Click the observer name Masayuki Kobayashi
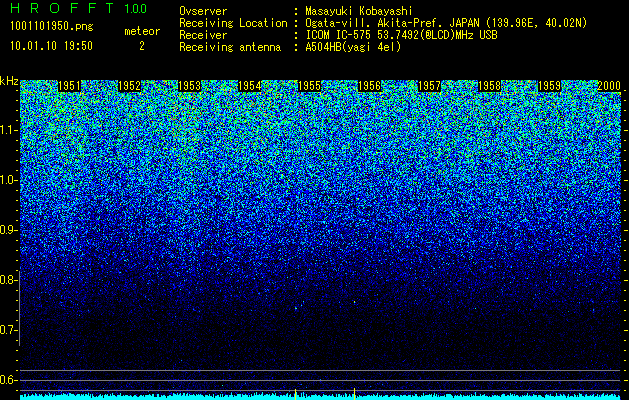629x400 pixels. [359, 11]
